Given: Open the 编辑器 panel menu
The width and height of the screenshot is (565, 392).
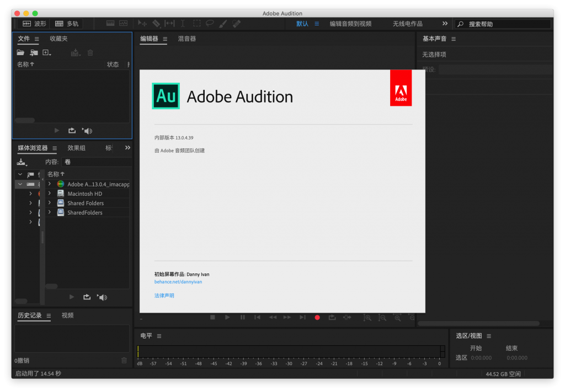Looking at the screenshot, I should [165, 39].
